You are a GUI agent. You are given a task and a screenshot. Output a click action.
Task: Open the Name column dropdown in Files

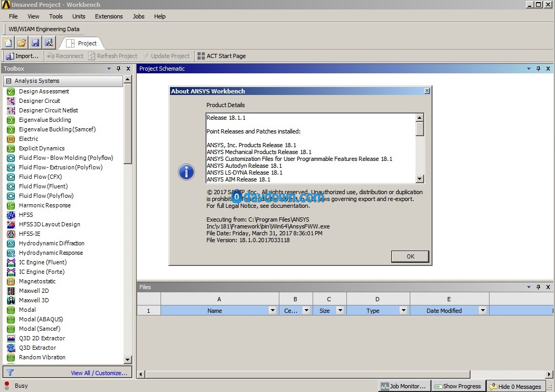tap(272, 311)
